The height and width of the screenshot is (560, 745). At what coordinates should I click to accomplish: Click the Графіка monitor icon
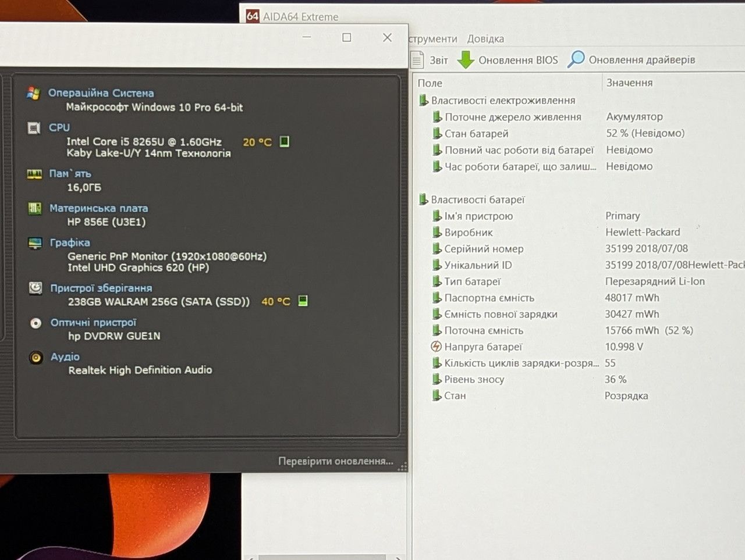click(x=35, y=242)
